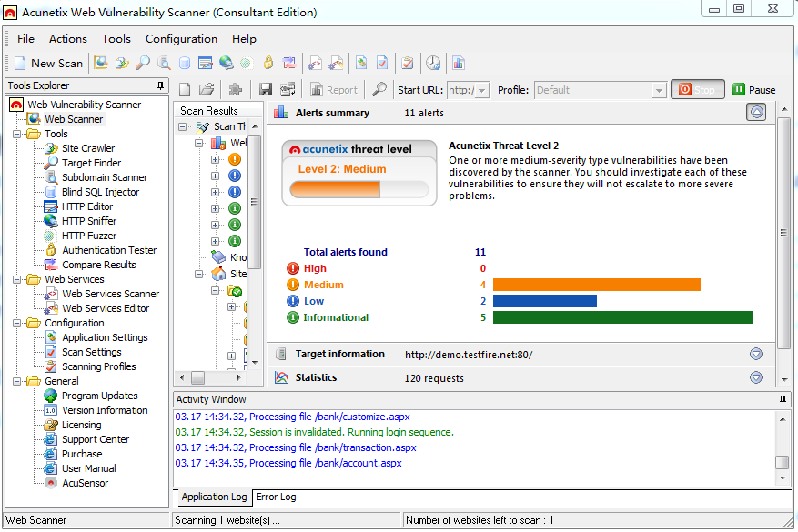Image resolution: width=798 pixels, height=532 pixels.
Task: Collapse the Configuration folder in Tools Explorer
Action: [17, 323]
